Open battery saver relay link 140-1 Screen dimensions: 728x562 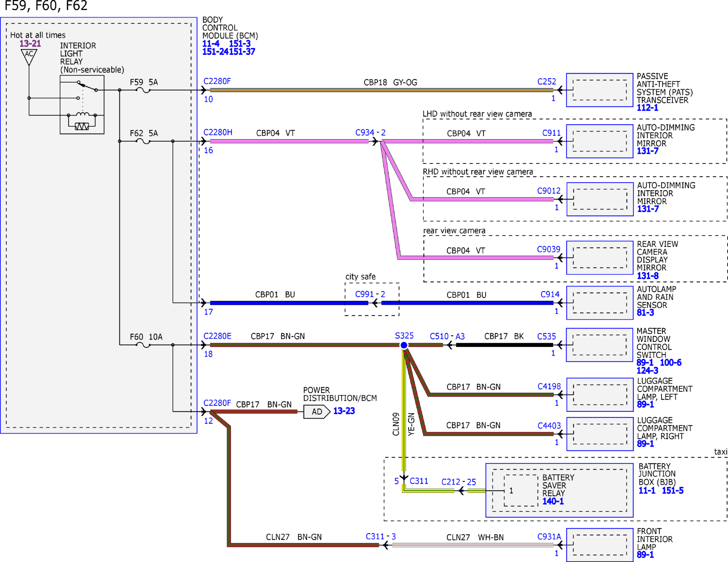click(x=553, y=502)
